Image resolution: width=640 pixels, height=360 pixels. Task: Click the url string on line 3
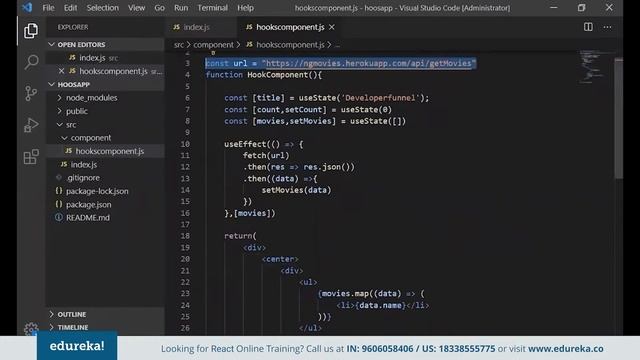point(369,63)
